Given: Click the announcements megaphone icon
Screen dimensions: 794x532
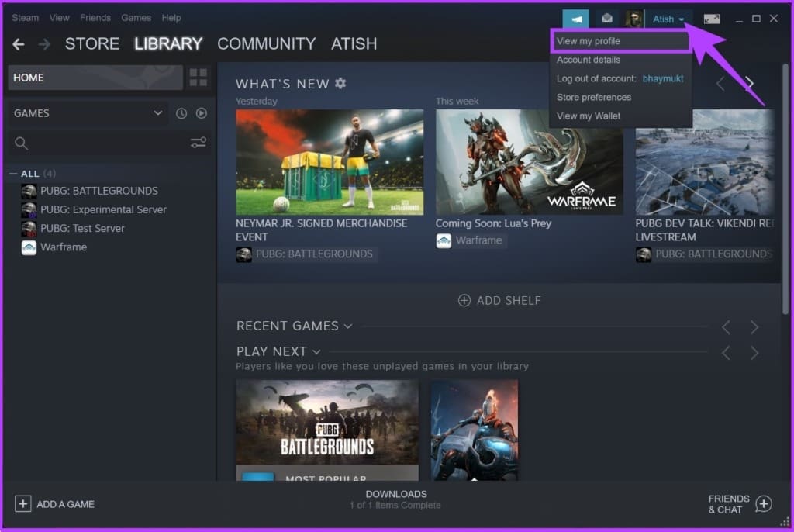Looking at the screenshot, I should coord(576,19).
